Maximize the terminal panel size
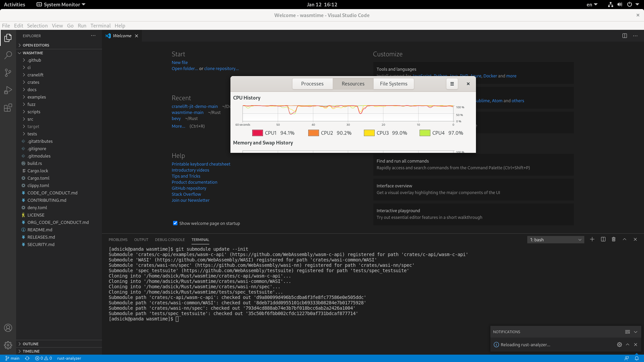 click(625, 239)
